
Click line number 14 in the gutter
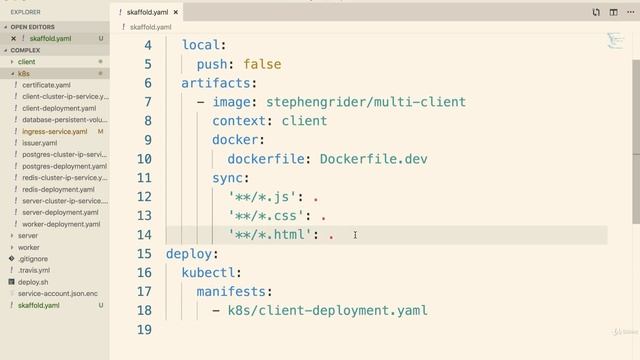[144, 235]
